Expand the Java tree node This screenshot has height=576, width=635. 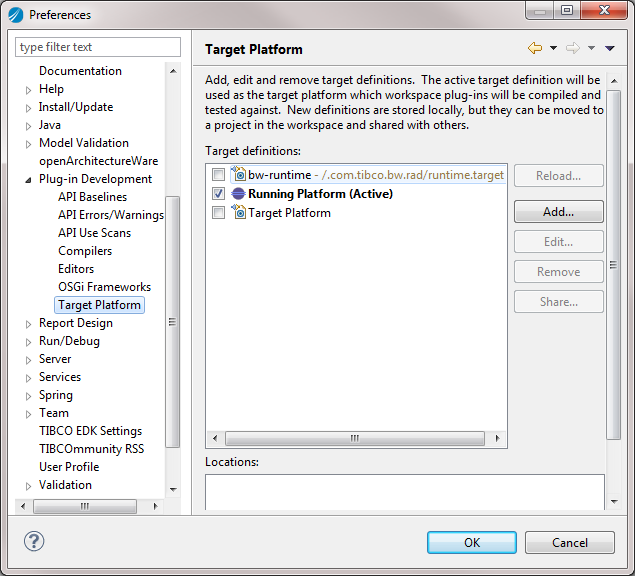click(x=28, y=126)
